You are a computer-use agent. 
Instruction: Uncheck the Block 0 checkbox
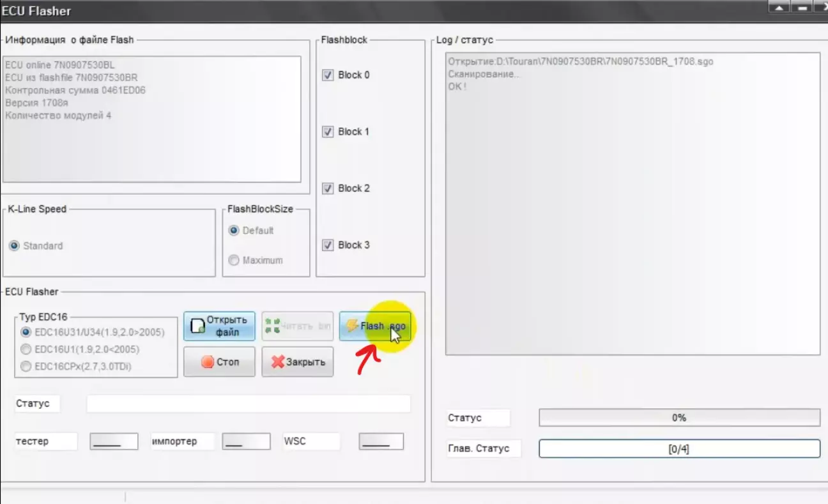coord(328,75)
